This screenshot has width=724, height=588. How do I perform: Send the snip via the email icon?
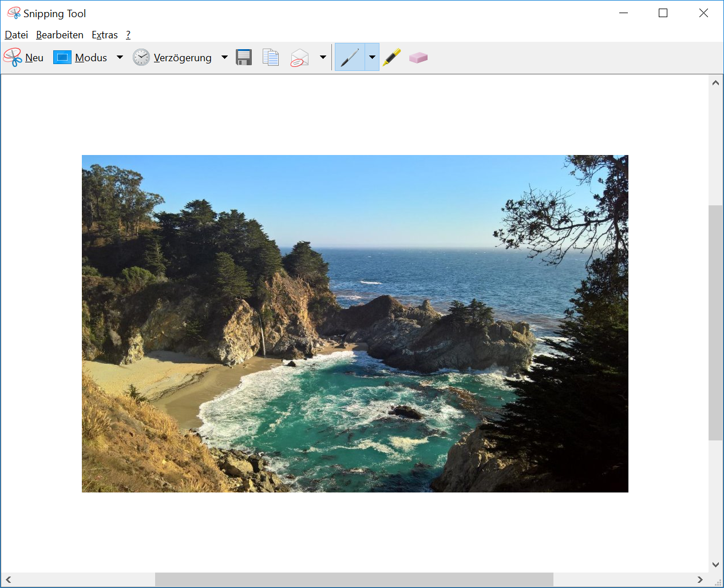pos(299,57)
